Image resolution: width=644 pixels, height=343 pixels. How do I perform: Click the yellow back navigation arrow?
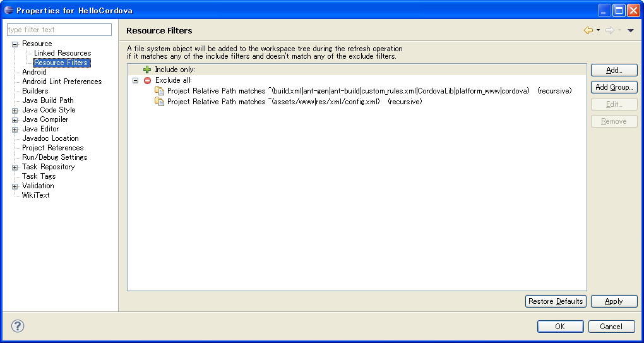(x=588, y=30)
